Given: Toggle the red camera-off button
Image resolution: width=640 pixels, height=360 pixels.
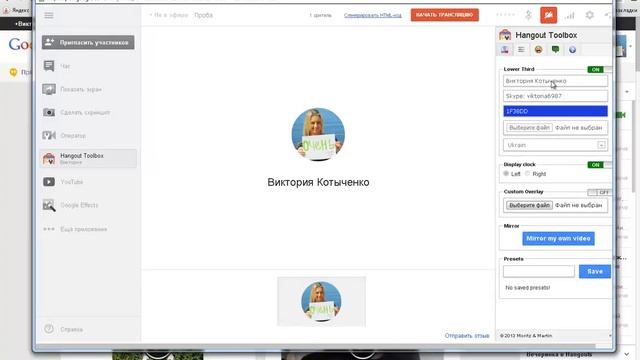Looking at the screenshot, I should pos(549,16).
